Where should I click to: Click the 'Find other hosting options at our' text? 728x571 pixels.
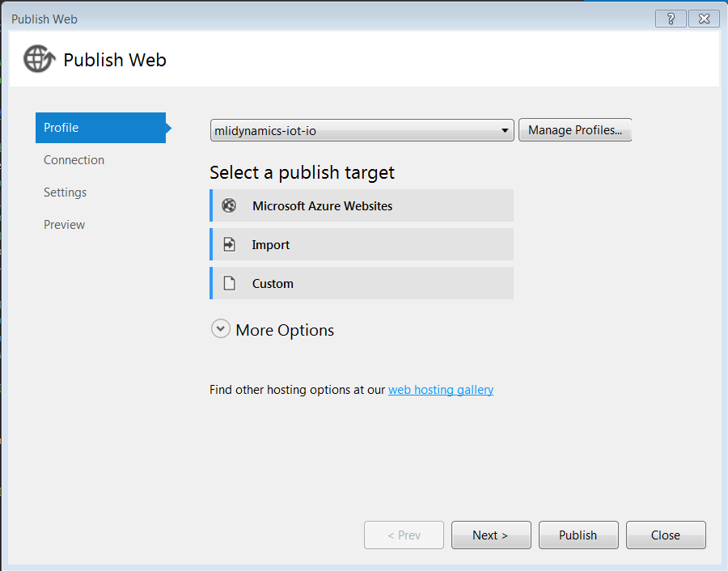coord(297,390)
